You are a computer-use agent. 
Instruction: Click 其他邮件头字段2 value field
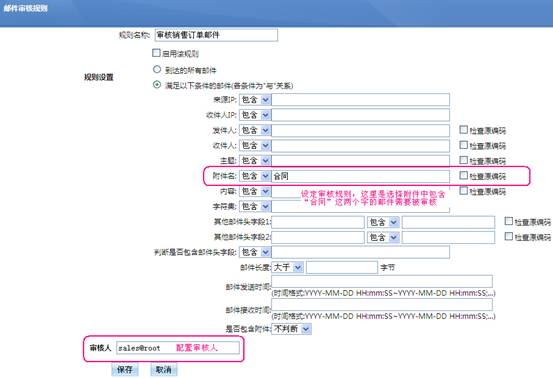[x=448, y=237]
